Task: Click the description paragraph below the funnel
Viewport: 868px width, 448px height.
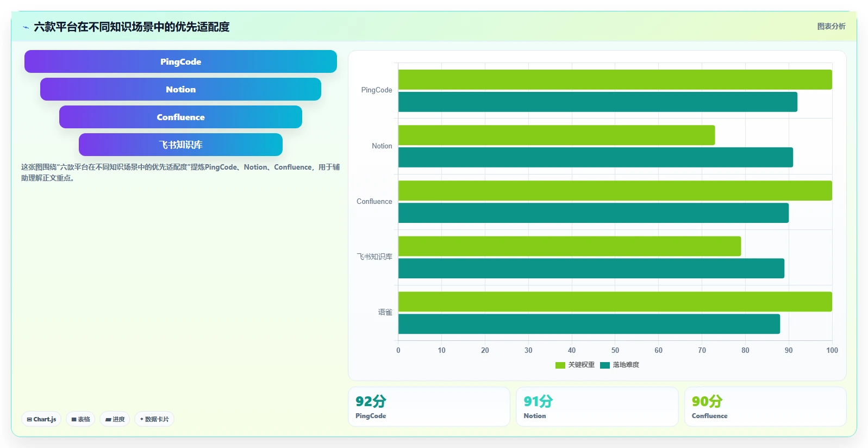Action: coord(180,172)
